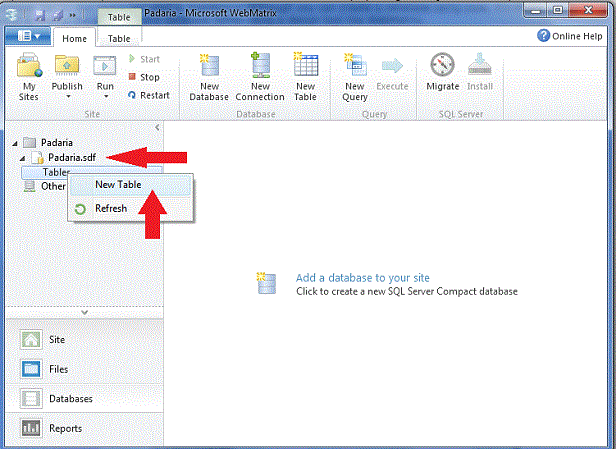Open the application menu button
This screenshot has width=616, height=449.
(28, 36)
